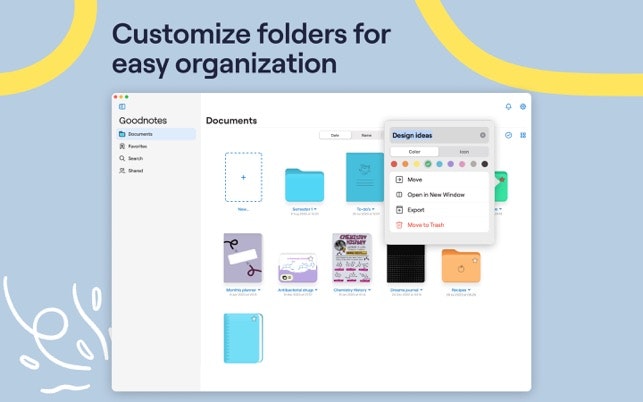Open To-do's options arrow
The image size is (643, 402).
373,209
